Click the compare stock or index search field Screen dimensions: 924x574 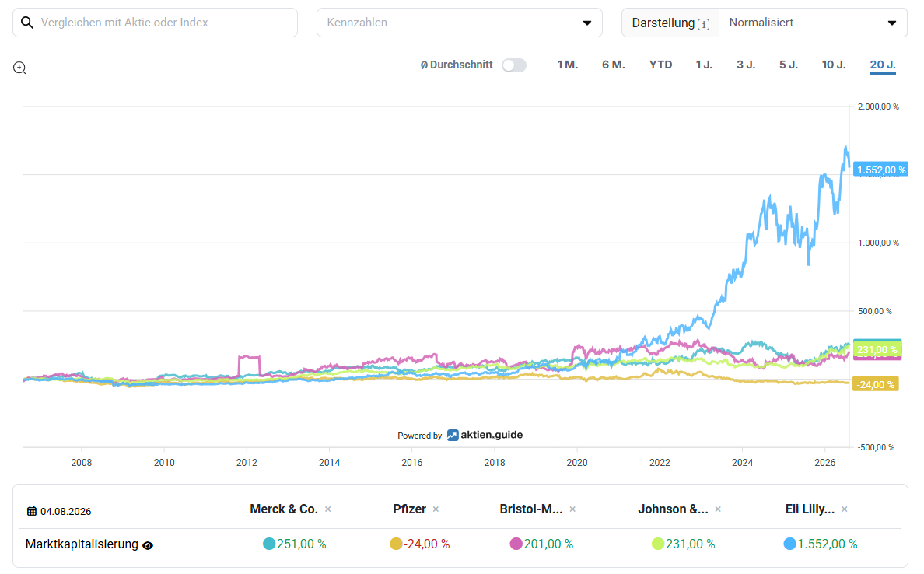[155, 23]
